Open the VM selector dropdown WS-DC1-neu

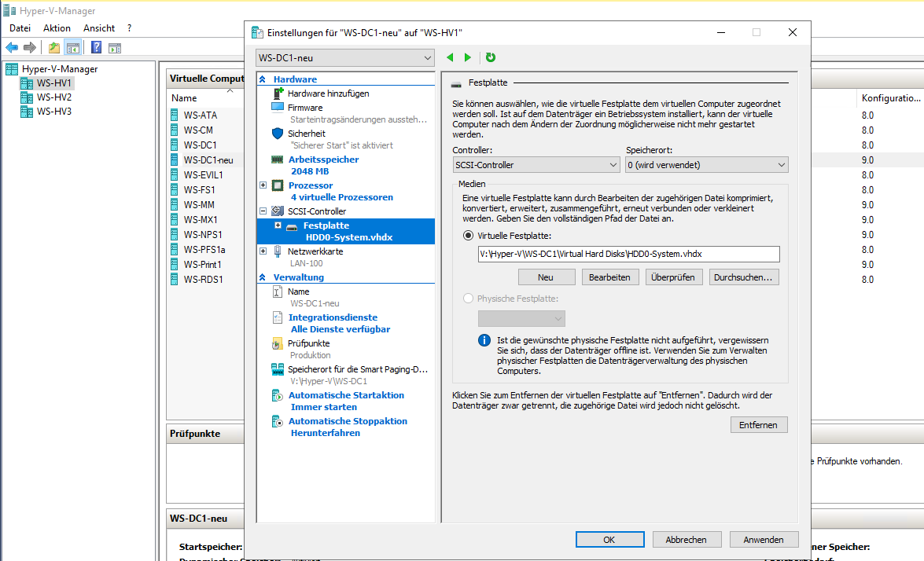(345, 57)
